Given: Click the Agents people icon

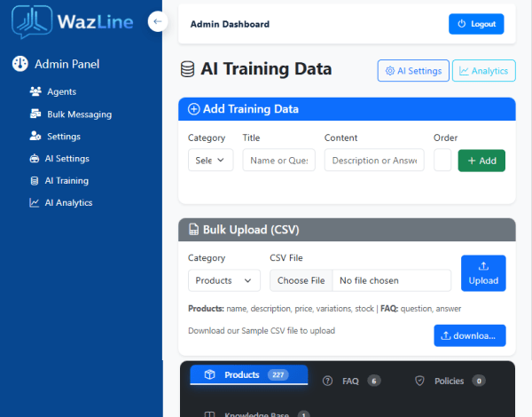Looking at the screenshot, I should pyautogui.click(x=35, y=91).
